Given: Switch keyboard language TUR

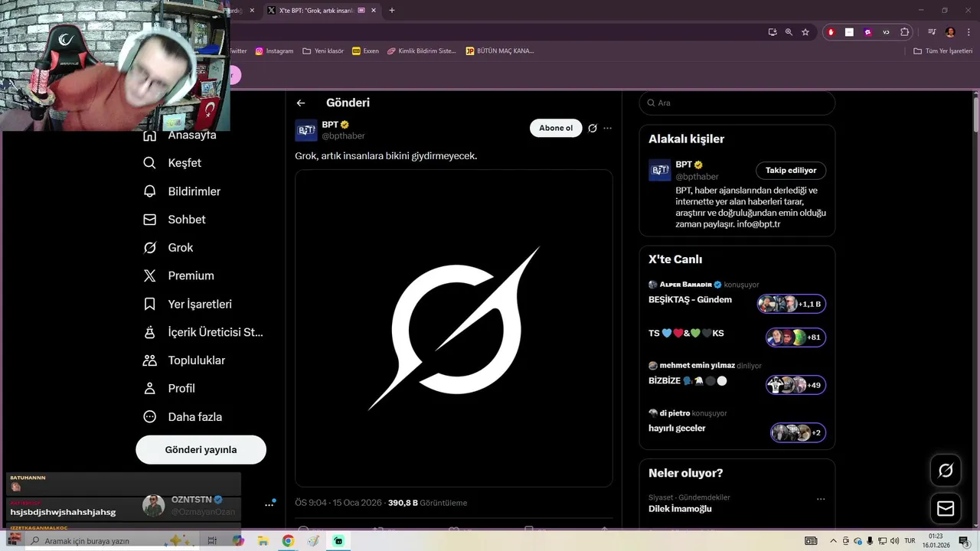Looking at the screenshot, I should 910,541.
